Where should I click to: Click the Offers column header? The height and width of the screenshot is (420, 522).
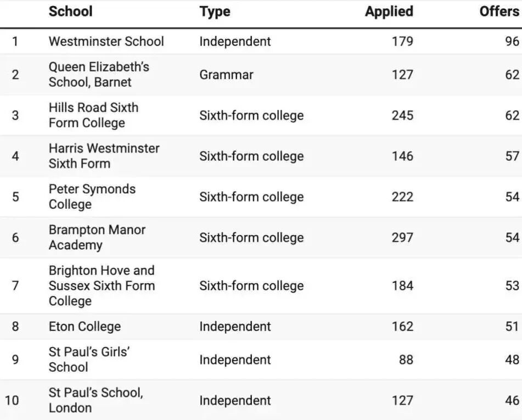pyautogui.click(x=499, y=12)
